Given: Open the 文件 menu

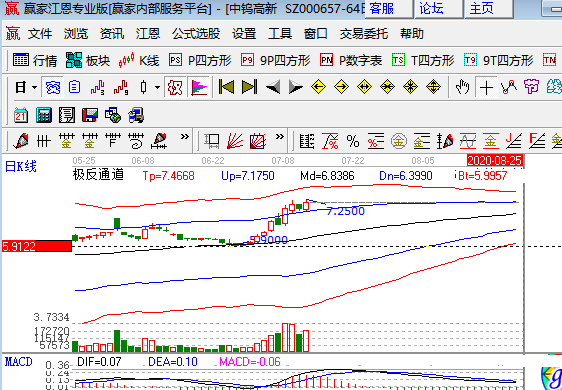Looking at the screenshot, I should [x=40, y=34].
